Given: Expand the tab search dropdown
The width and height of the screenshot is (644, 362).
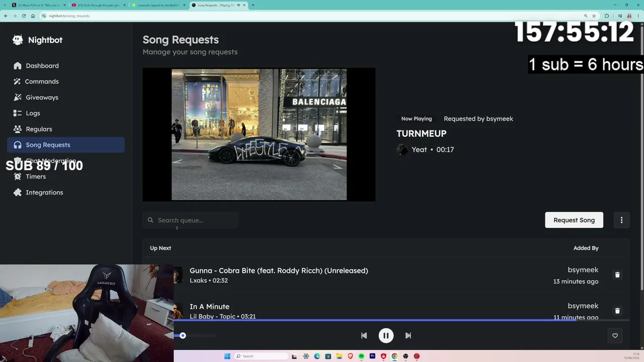Looking at the screenshot, I should coord(5,5).
